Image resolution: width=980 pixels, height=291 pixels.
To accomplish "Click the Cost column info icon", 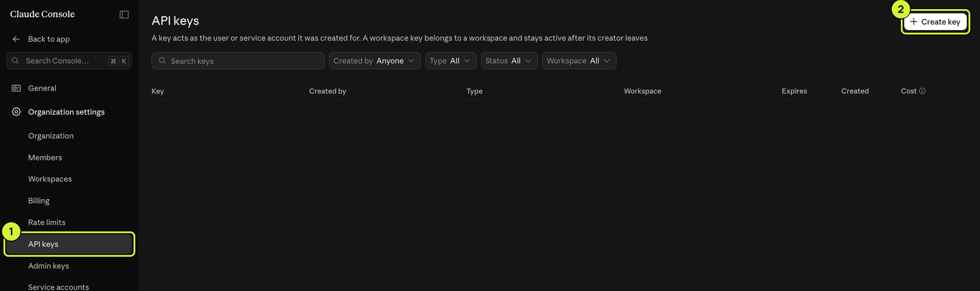I will (x=922, y=91).
